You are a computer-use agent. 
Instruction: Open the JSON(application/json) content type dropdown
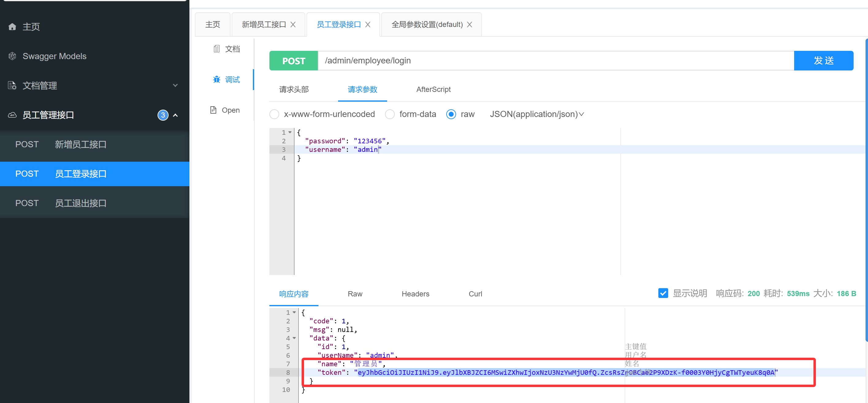point(537,114)
